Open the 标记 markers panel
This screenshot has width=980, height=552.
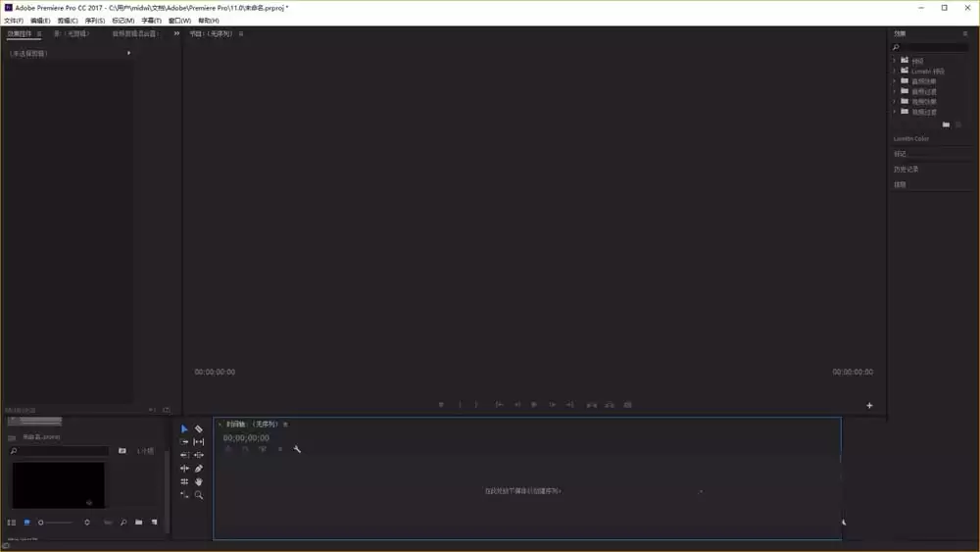click(900, 154)
